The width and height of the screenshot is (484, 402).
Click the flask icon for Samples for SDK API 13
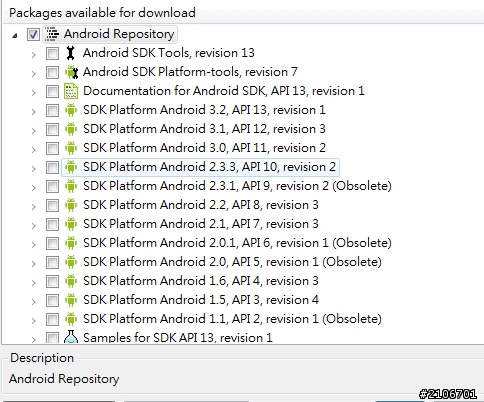71,337
